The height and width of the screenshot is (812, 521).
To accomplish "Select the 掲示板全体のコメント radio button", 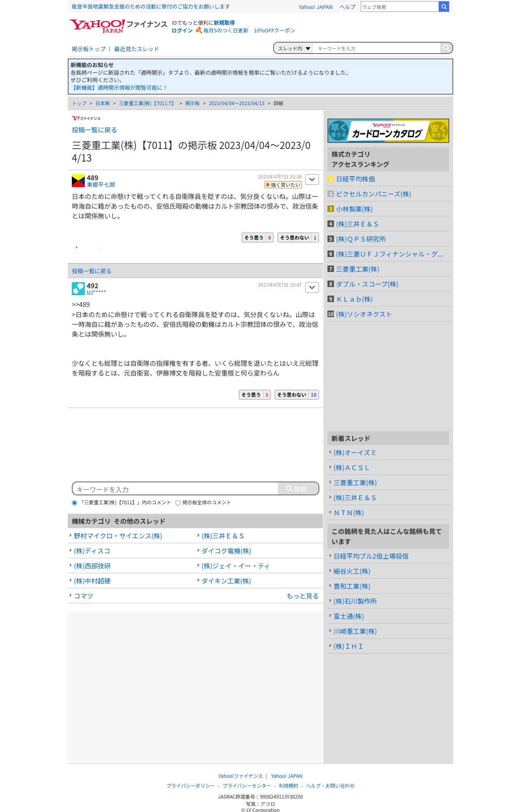I will point(178,503).
